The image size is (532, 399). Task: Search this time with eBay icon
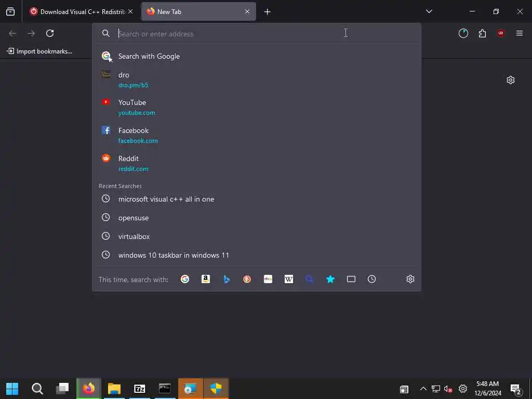coord(268,279)
